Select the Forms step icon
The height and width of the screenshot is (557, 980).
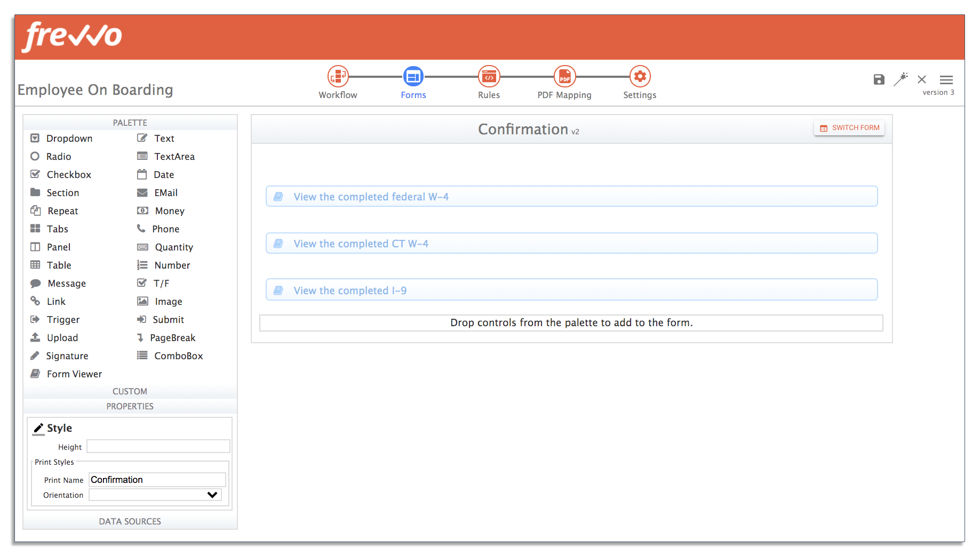pos(413,77)
